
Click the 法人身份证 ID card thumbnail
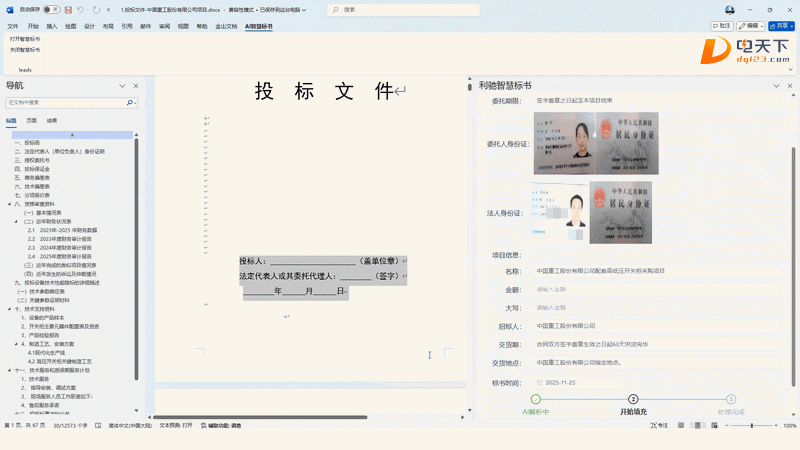(592, 212)
